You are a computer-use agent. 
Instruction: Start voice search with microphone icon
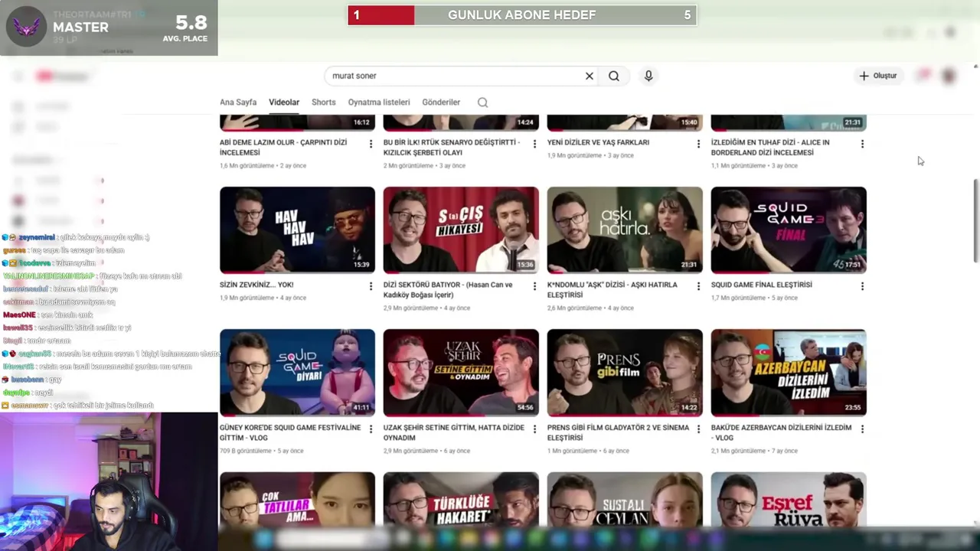[x=648, y=76]
